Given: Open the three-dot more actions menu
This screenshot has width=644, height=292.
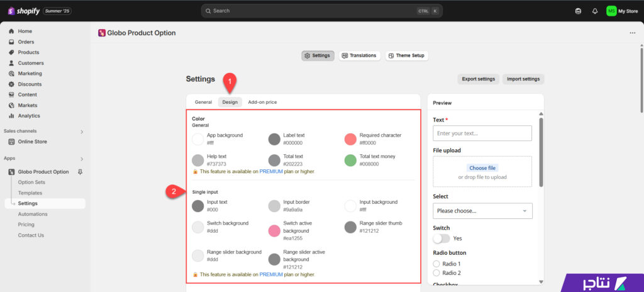Looking at the screenshot, I should click(x=633, y=33).
